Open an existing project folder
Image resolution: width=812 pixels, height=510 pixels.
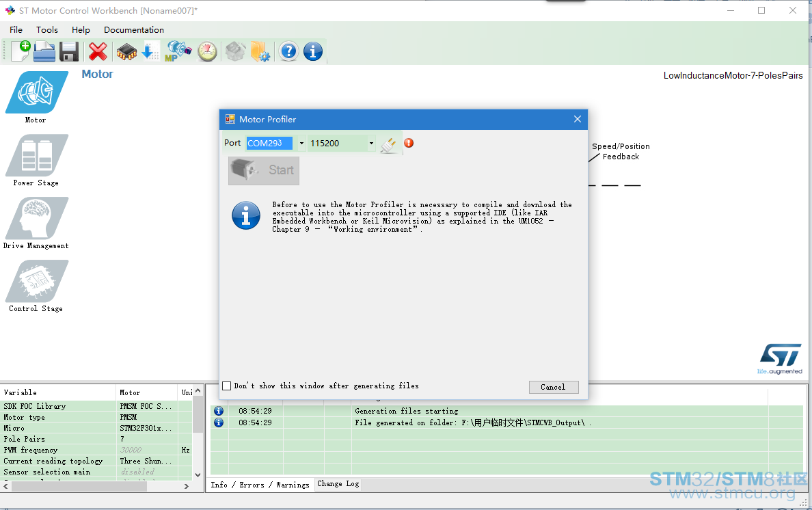click(x=44, y=52)
